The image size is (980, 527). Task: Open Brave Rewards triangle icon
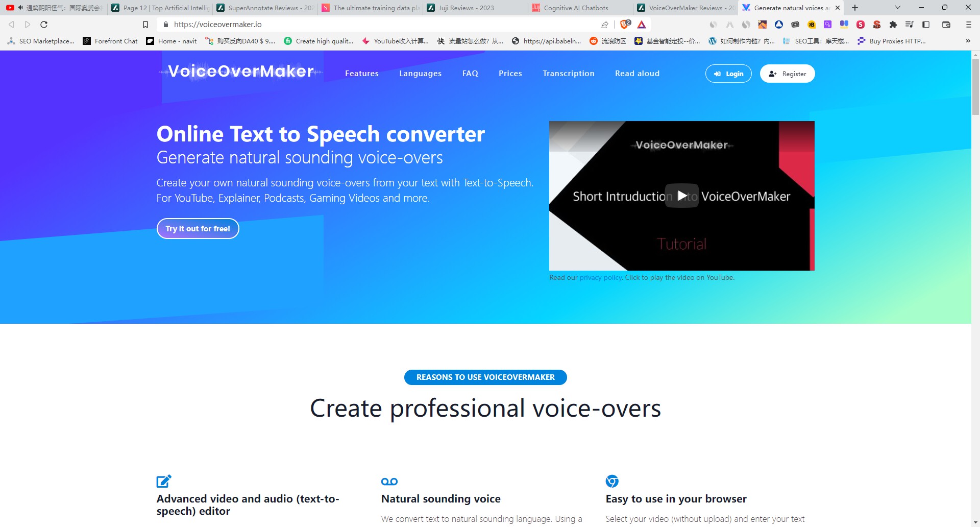point(642,25)
